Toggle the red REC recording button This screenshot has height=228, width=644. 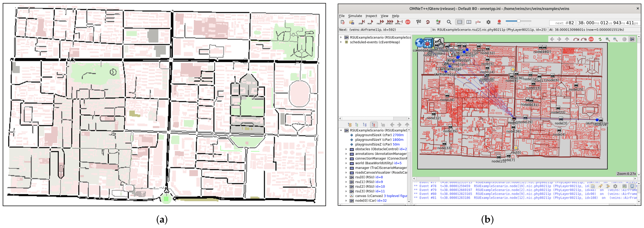[499, 22]
